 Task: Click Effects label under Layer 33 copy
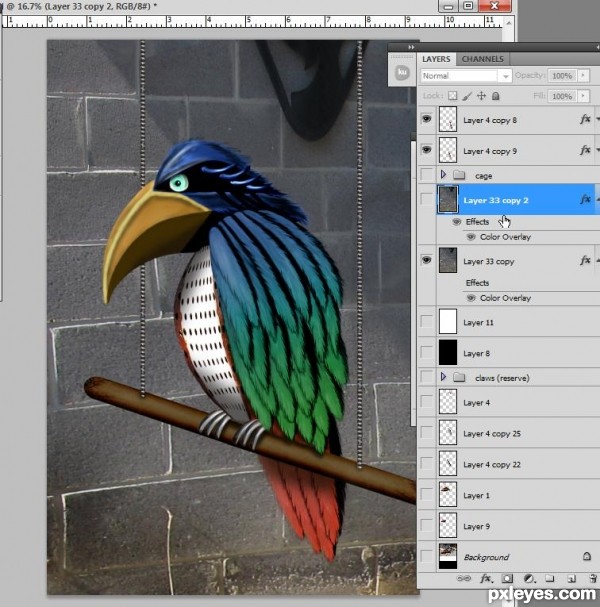coord(477,283)
